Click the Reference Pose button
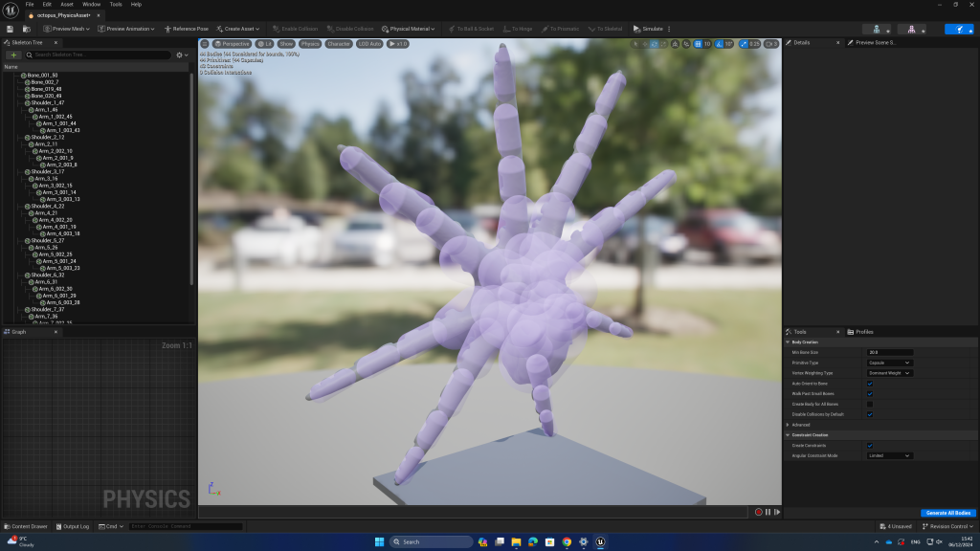Viewport: 980px width, 551px height. 187,29
